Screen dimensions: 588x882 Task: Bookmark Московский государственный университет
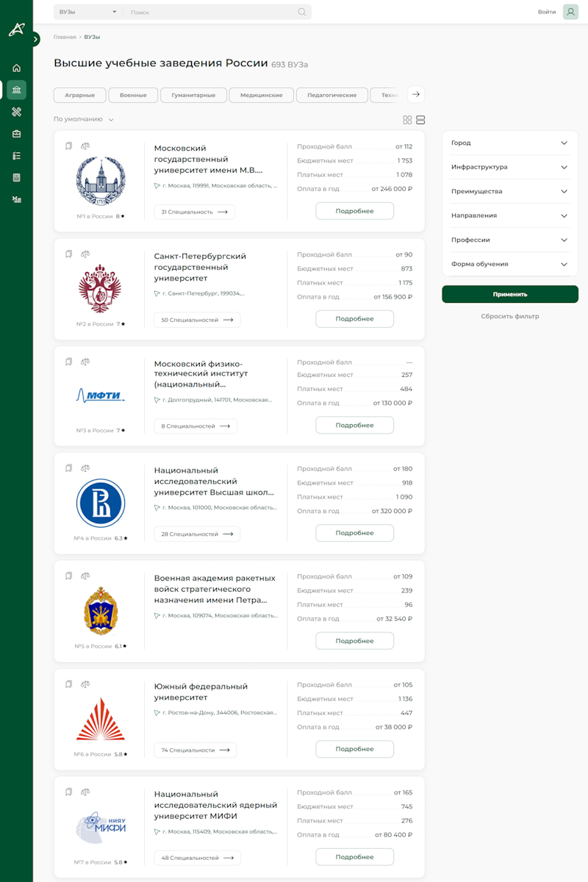coord(69,146)
